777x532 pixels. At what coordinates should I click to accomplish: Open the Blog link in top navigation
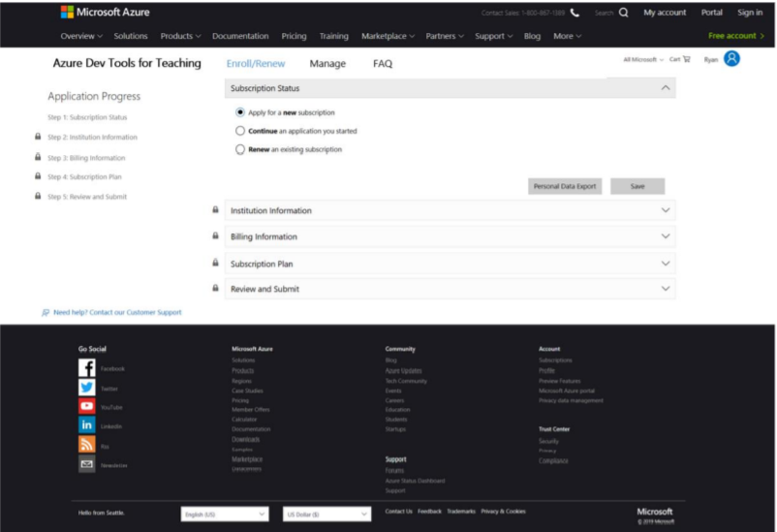tap(532, 36)
